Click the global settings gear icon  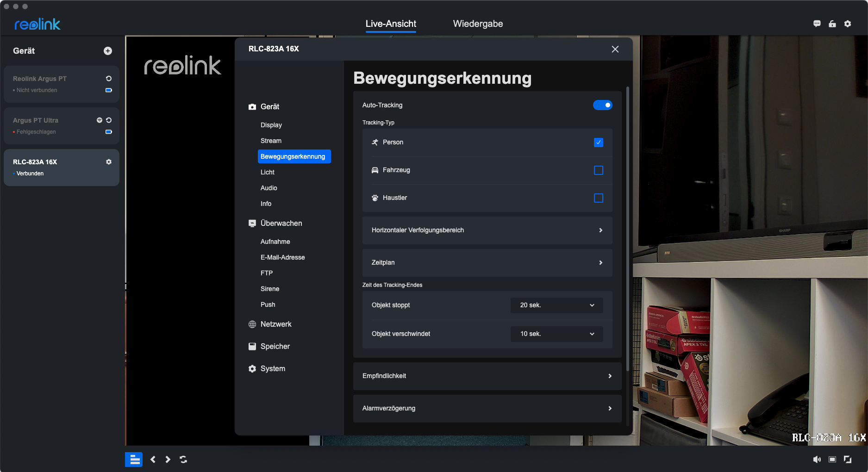[848, 24]
